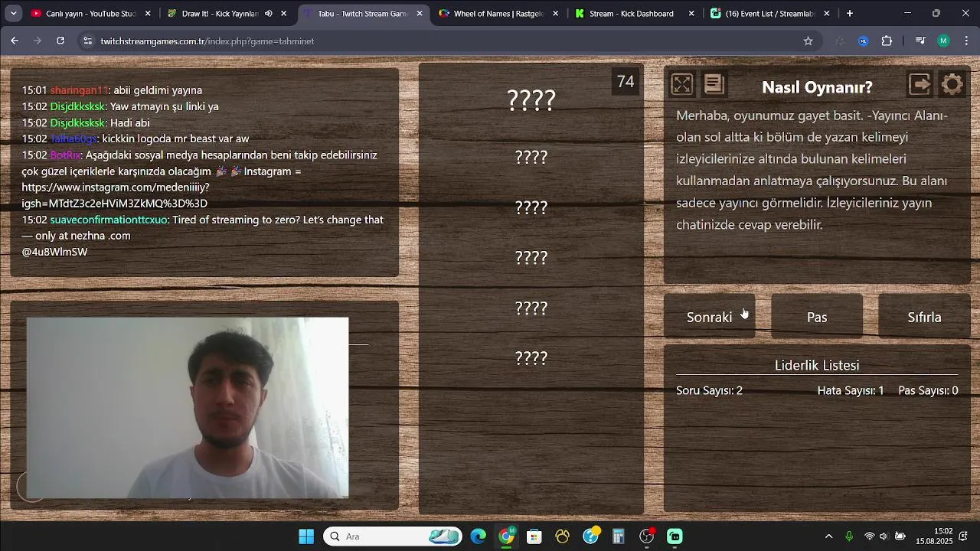Click the instagram.com link in chat
The image size is (980, 551).
coord(115,194)
